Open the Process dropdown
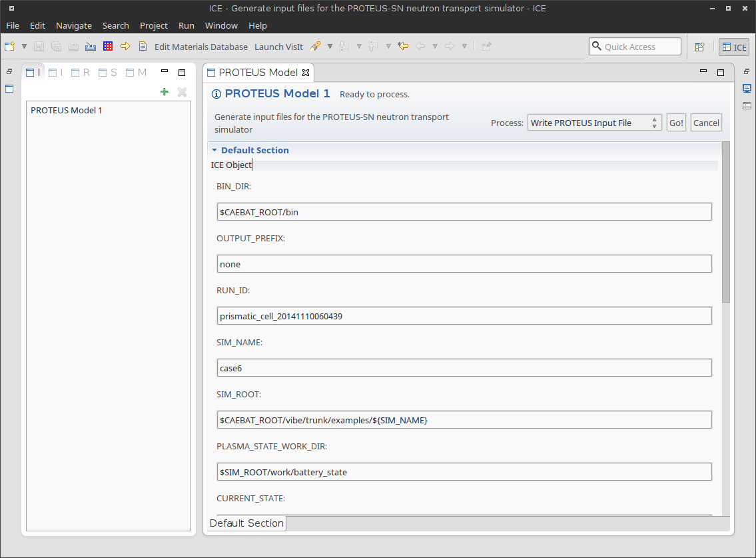 point(595,123)
